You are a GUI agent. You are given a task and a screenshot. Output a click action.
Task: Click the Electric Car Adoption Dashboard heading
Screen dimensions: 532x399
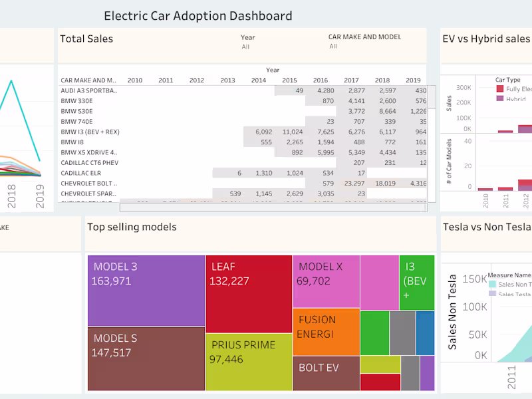click(198, 16)
